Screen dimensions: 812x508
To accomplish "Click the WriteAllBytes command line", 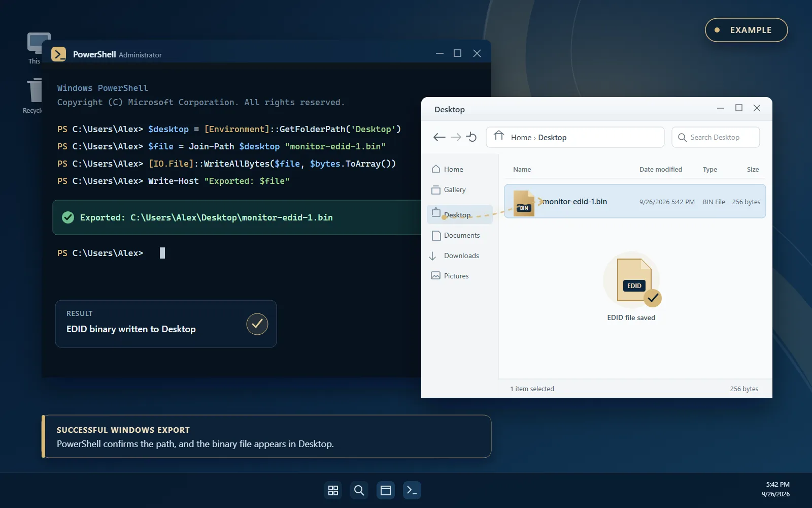I will (x=226, y=164).
